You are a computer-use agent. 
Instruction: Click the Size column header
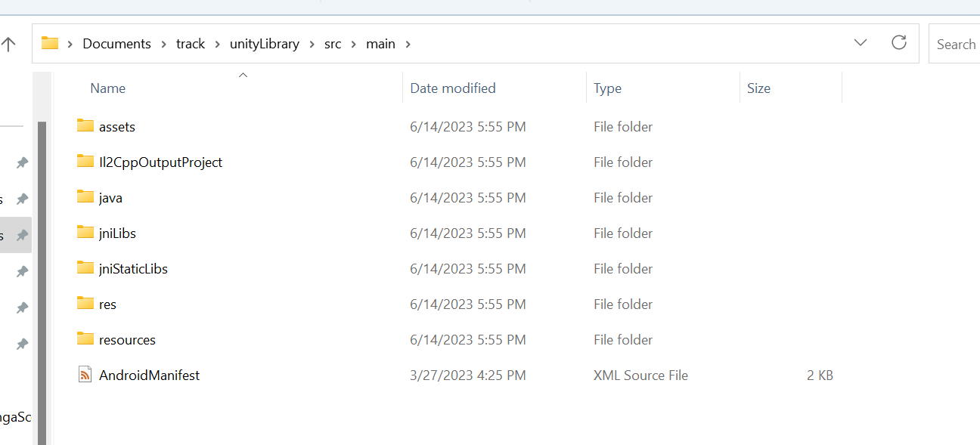758,88
